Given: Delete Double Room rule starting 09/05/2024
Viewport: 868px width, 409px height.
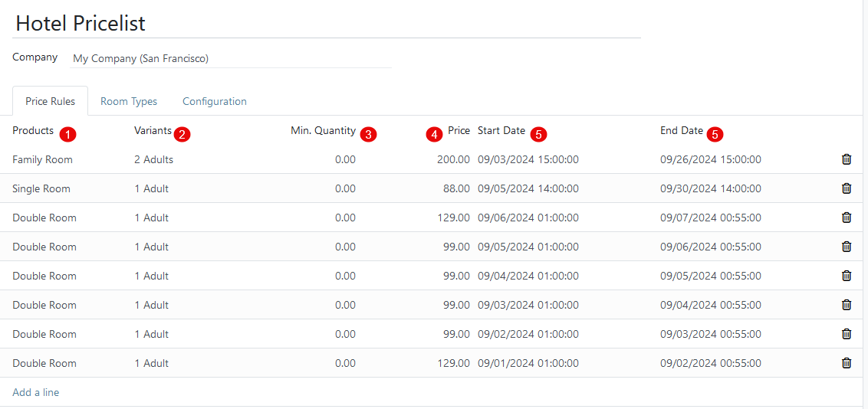Looking at the screenshot, I should click(x=847, y=247).
